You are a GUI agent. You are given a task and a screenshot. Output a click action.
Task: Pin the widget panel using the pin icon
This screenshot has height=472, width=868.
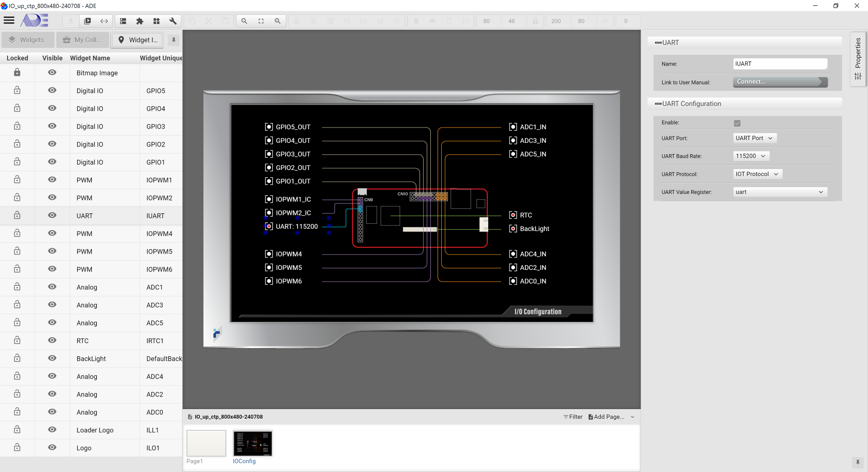174,40
